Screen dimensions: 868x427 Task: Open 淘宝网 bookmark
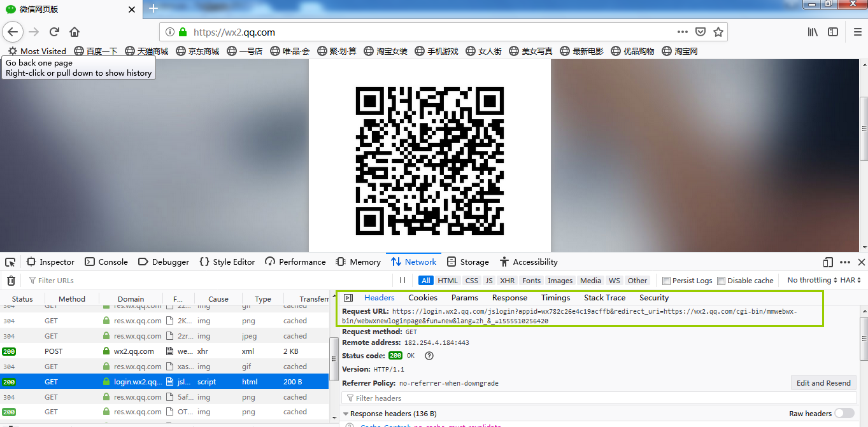pos(680,51)
